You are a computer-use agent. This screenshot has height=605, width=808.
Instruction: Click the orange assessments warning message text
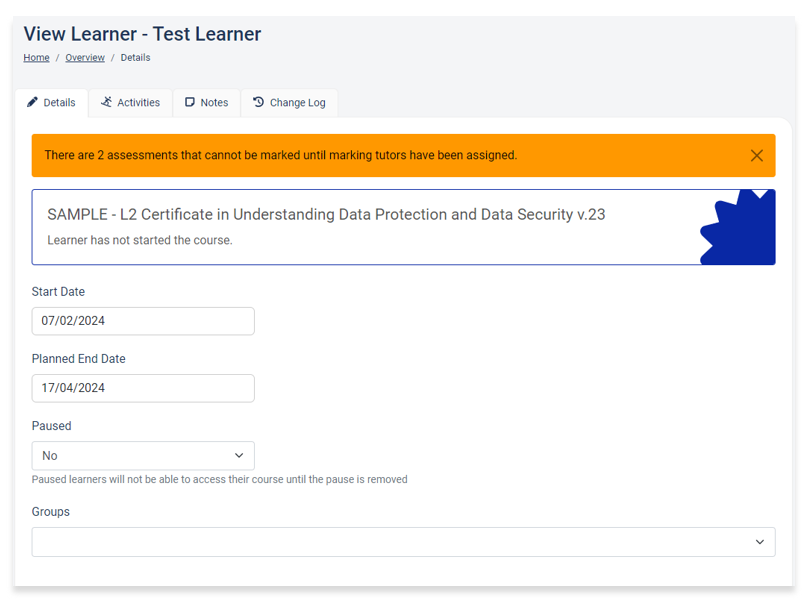coord(281,155)
